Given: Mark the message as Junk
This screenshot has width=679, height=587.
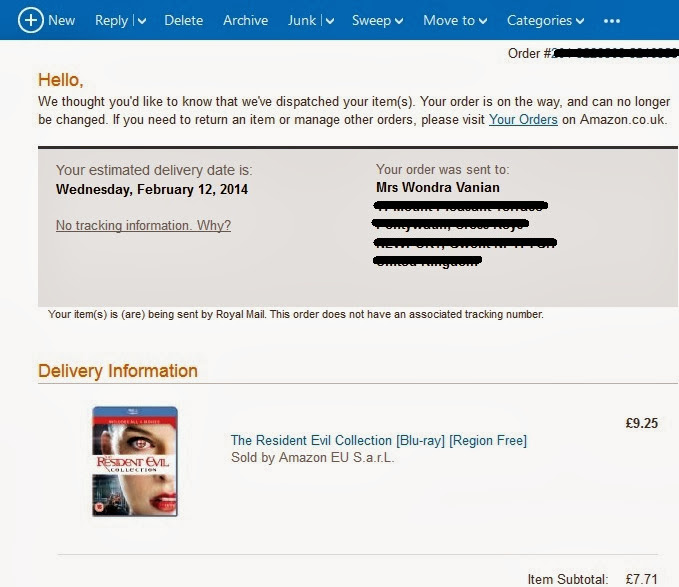Looking at the screenshot, I should (301, 20).
